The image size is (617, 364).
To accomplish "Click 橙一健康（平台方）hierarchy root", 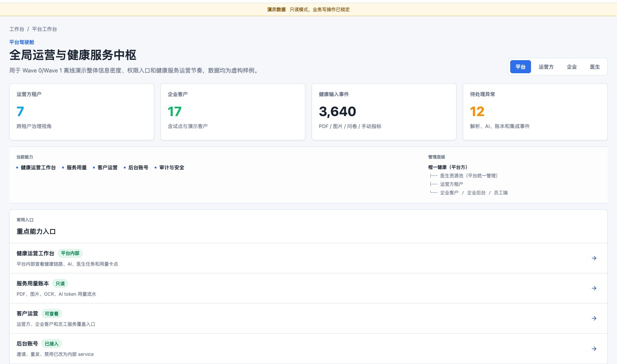I will click(x=448, y=167).
